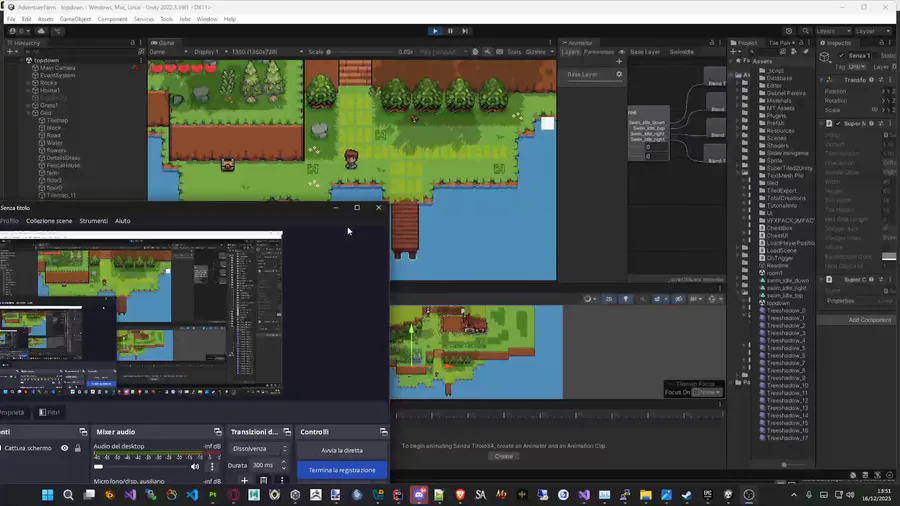The width and height of the screenshot is (900, 506).
Task: Click the SwimIdle breadcrumb in Animator
Action: (681, 52)
